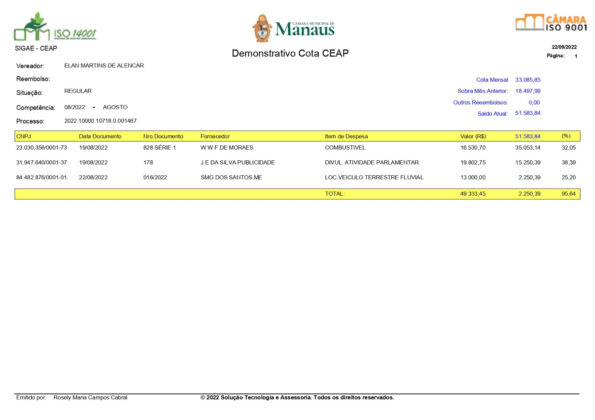Select Saldo Atual value '51.583,84' above the table

527,113
